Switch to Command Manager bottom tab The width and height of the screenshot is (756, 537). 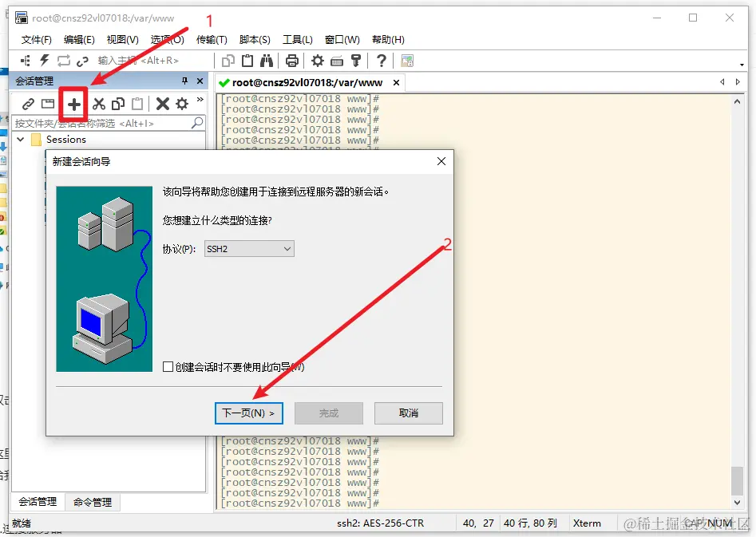(93, 502)
